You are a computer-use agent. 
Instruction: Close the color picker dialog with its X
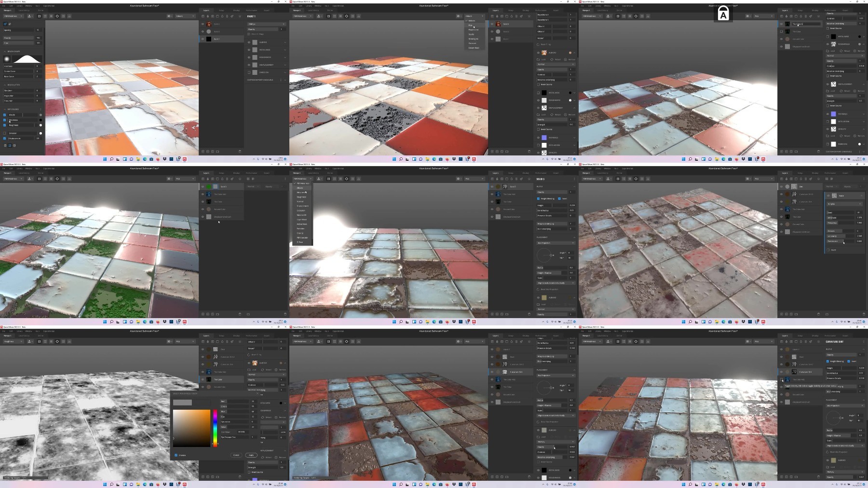click(x=257, y=393)
